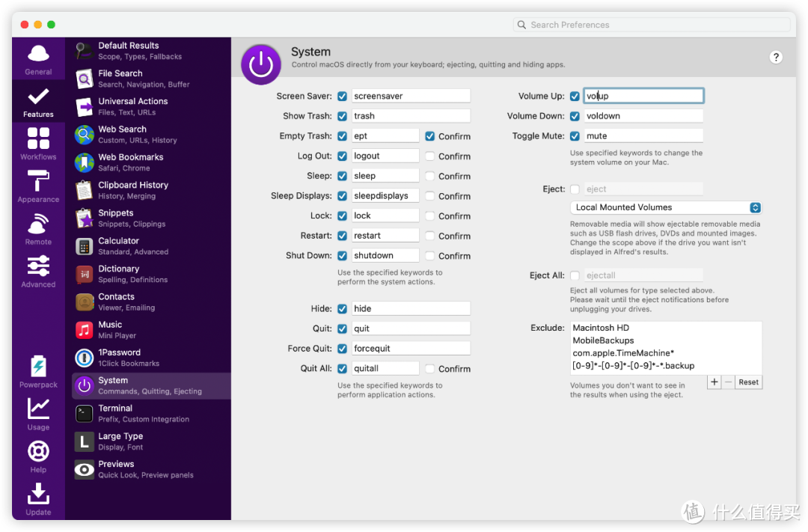
Task: Select com.apple.TimeMachine* exclude entry
Action: [623, 353]
